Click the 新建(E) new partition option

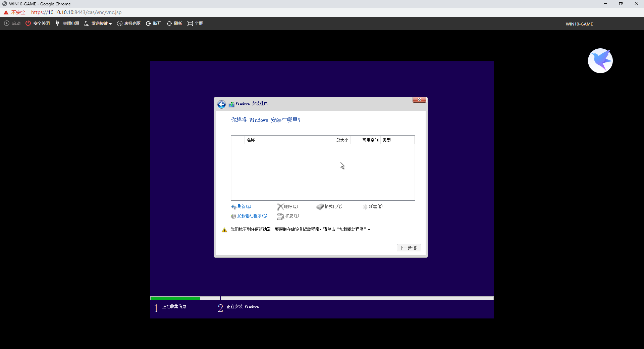coord(372,207)
